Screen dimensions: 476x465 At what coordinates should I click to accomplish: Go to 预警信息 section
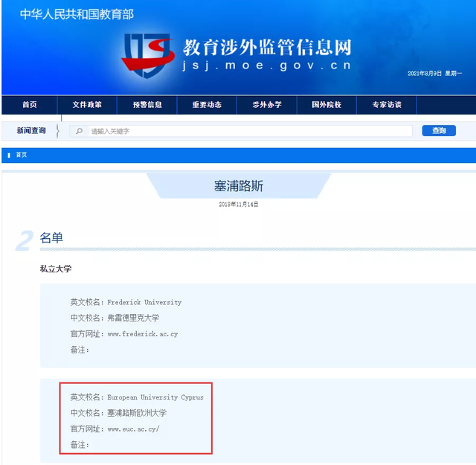[x=147, y=105]
